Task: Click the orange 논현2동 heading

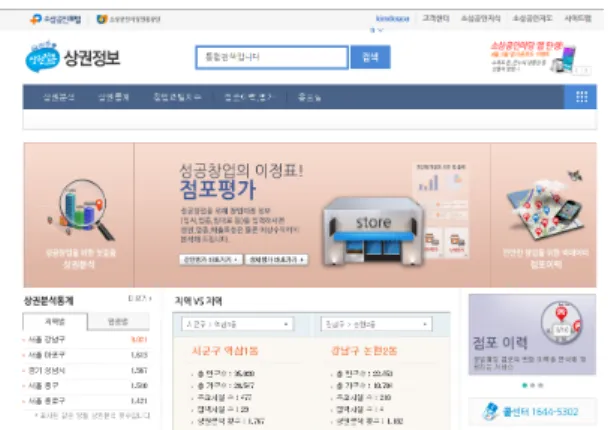Action: (x=364, y=351)
